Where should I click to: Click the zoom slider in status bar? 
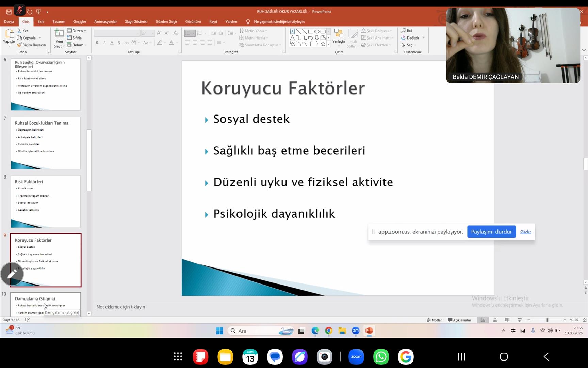[547, 320]
